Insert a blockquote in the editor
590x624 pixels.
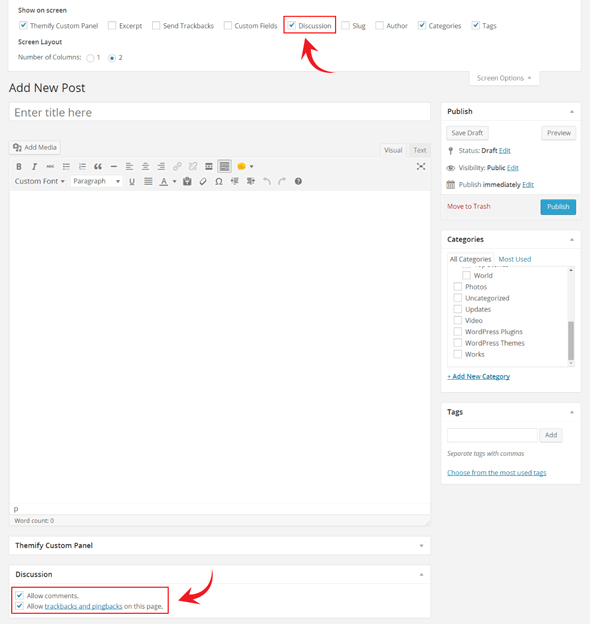[x=98, y=166]
